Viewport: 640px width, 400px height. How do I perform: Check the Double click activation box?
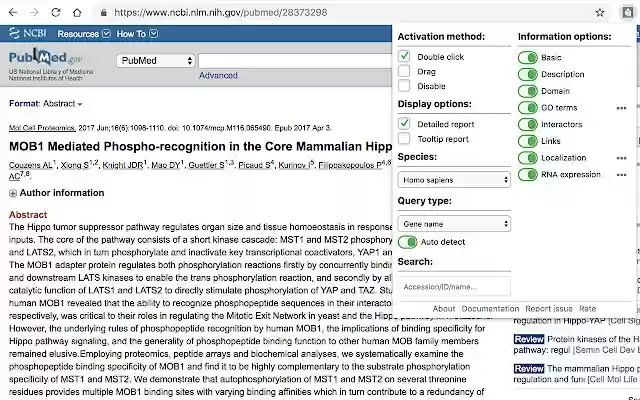[404, 56]
